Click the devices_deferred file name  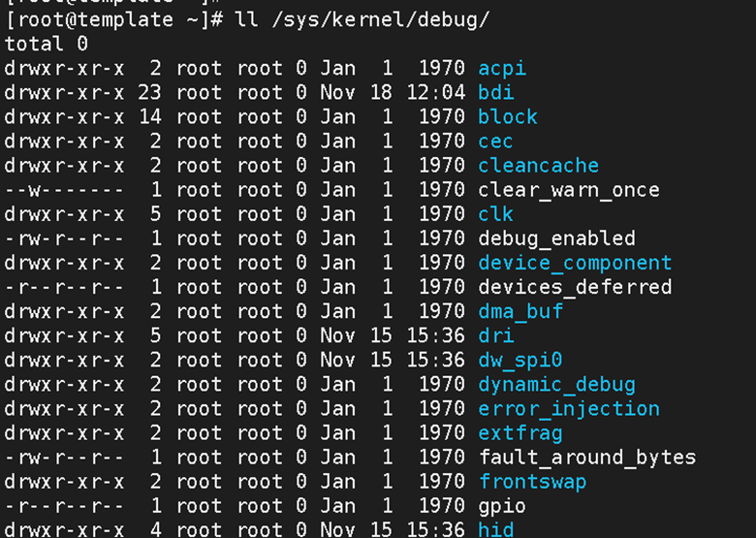pos(575,287)
